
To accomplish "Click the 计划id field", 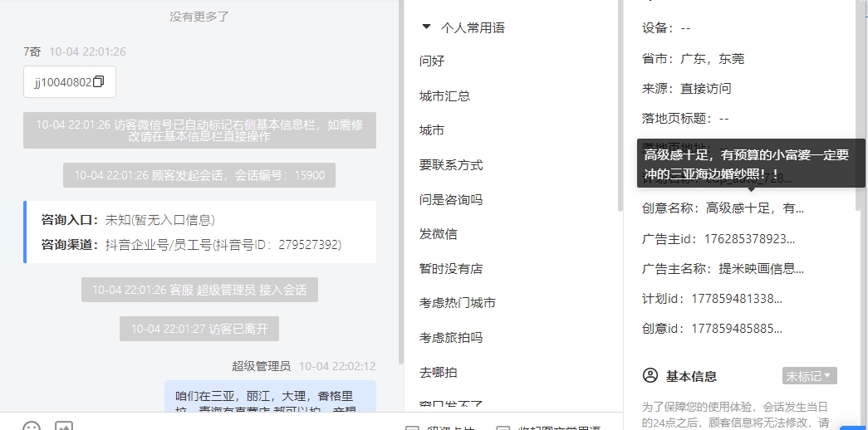I will pos(712,299).
